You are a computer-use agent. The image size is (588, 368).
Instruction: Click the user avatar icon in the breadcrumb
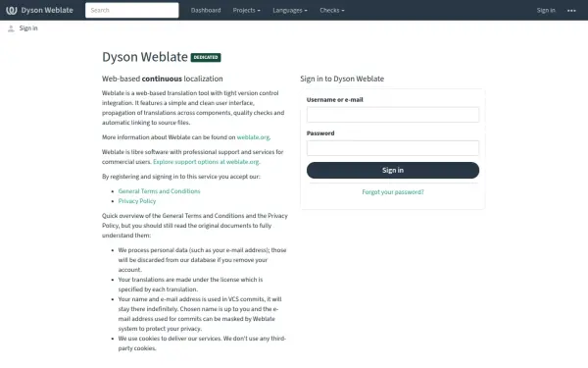(x=11, y=28)
